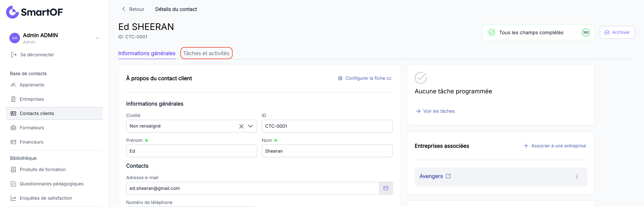The width and height of the screenshot is (644, 207).
Task: Click the Financeurs card icon
Action: [x=14, y=142]
